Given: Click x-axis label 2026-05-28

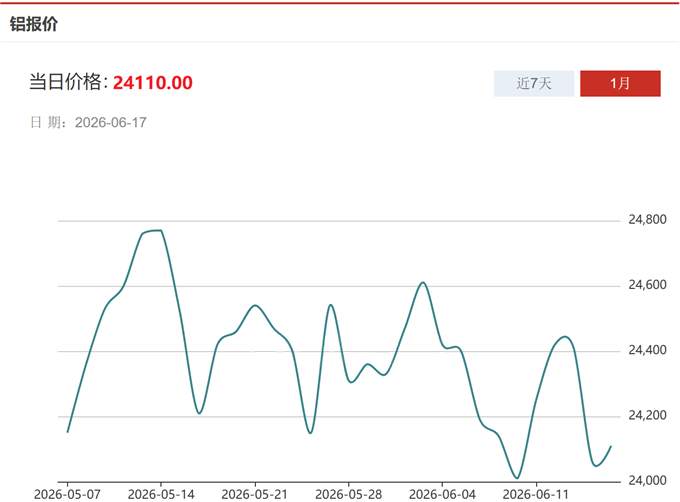Looking at the screenshot, I should tap(349, 494).
